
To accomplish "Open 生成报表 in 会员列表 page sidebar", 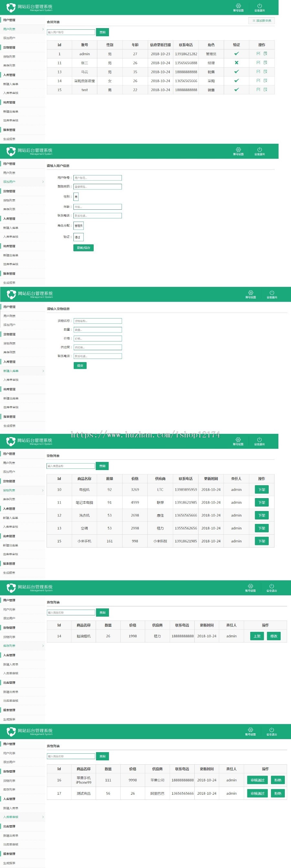I will pyautogui.click(x=9, y=139).
